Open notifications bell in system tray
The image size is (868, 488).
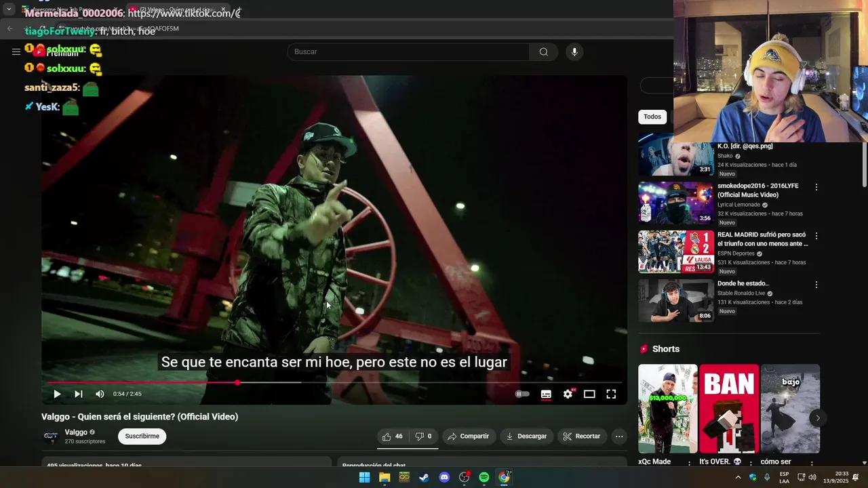[x=856, y=477]
